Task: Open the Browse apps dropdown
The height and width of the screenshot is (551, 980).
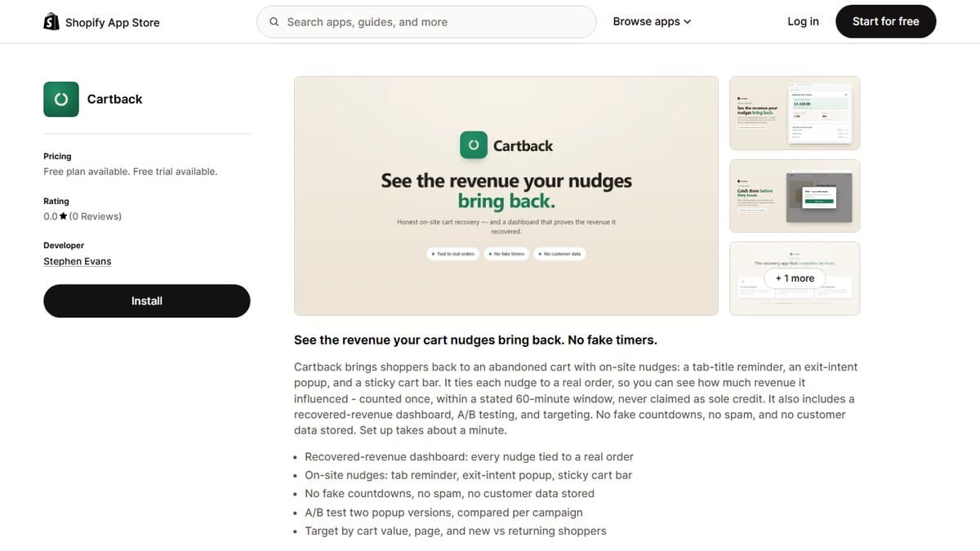Action: tap(652, 22)
